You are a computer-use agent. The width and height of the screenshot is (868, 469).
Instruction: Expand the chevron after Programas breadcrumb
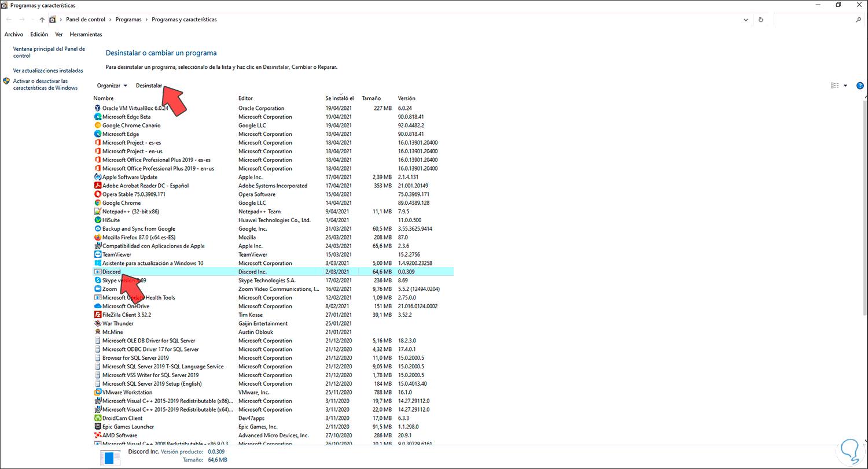(146, 20)
